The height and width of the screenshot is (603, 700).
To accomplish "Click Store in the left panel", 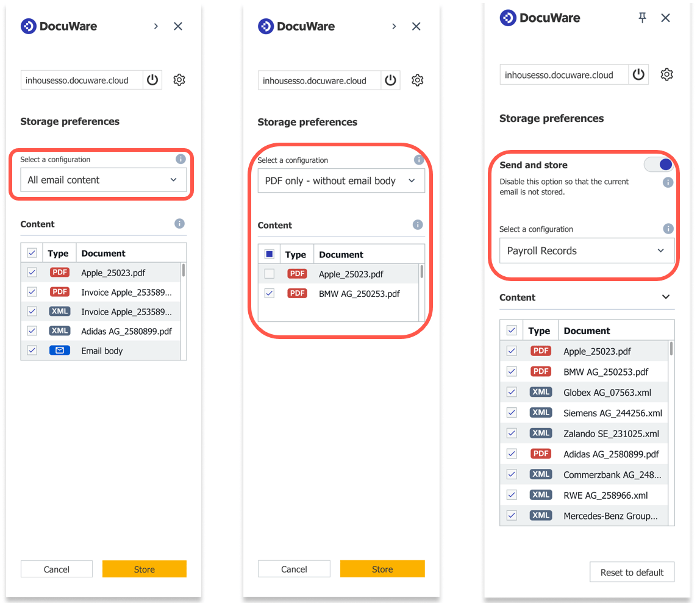I will 144,569.
